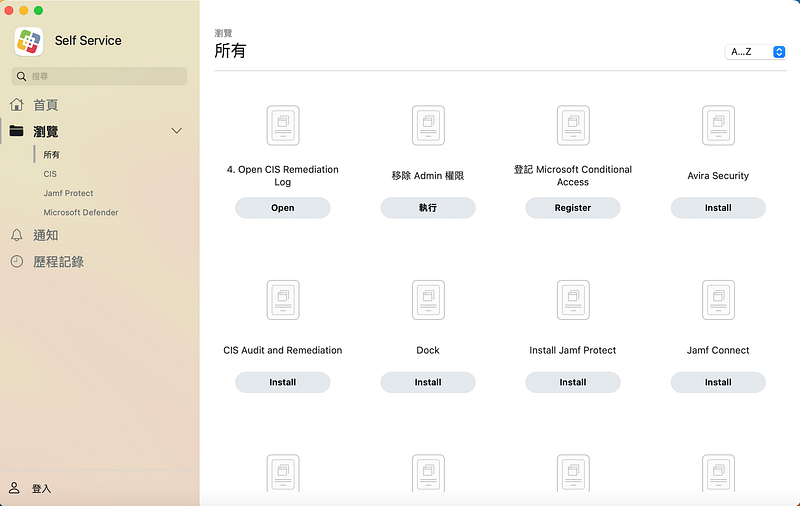The image size is (800, 506).
Task: Click the clock icon beside 歷程記錄
Action: [17, 262]
